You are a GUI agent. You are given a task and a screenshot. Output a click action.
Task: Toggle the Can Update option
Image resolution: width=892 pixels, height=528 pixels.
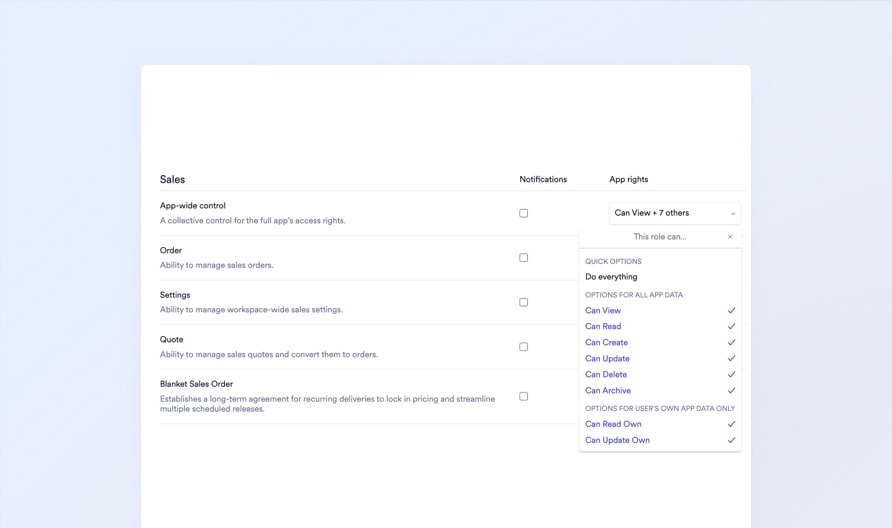tap(660, 358)
